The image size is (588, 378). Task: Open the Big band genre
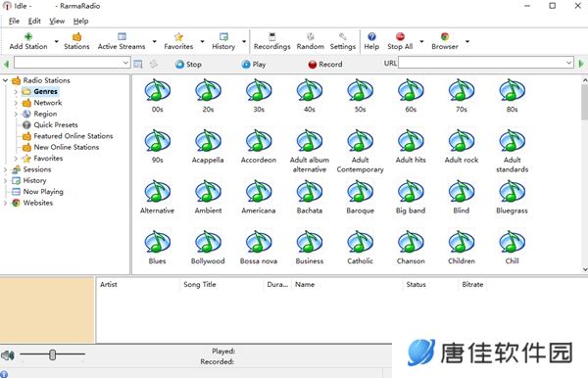tap(411, 191)
